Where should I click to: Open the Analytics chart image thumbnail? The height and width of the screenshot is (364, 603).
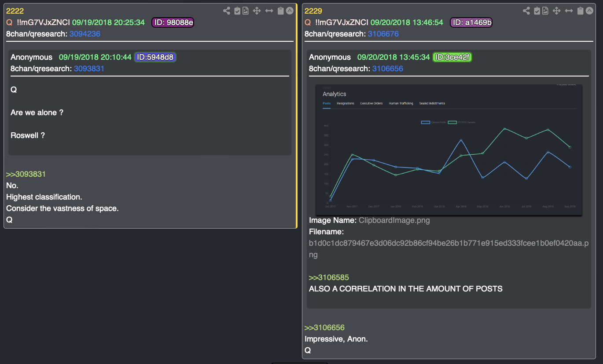point(449,150)
